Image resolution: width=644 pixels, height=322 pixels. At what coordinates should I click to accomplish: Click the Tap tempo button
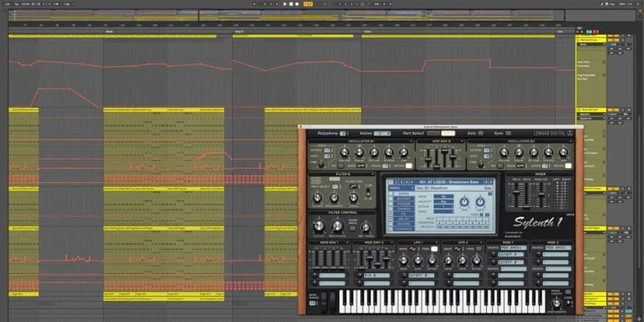pyautogui.click(x=17, y=4)
